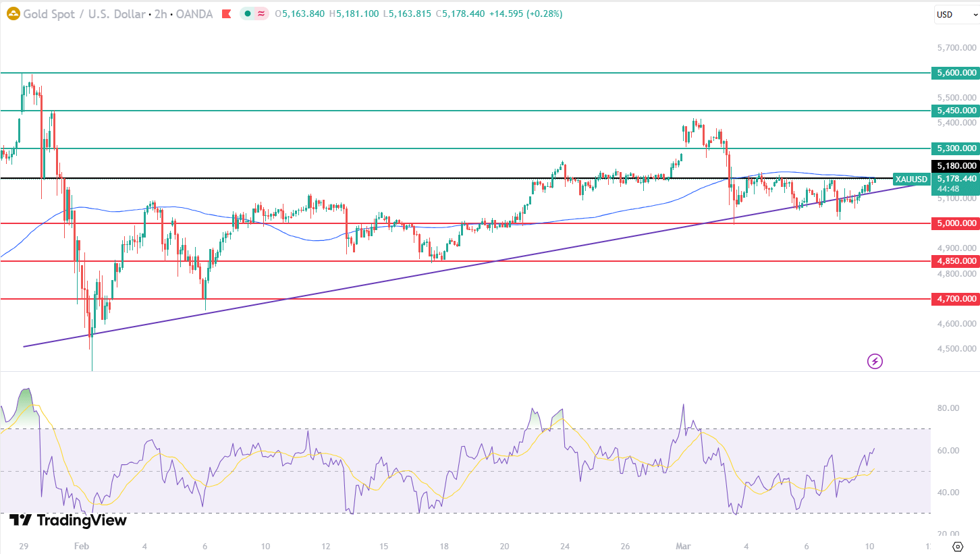Click the purple lightning events icon
980x554 pixels.
click(875, 361)
